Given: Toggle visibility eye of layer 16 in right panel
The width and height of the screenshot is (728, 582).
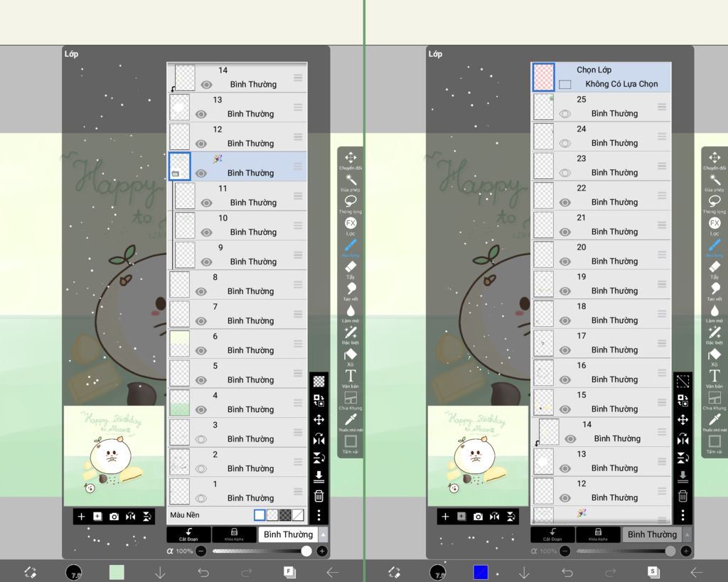Looking at the screenshot, I should pyautogui.click(x=565, y=379).
